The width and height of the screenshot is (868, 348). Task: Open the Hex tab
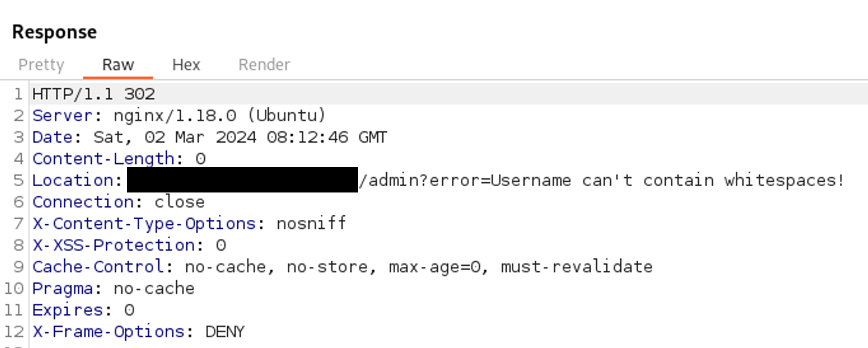[x=186, y=65]
